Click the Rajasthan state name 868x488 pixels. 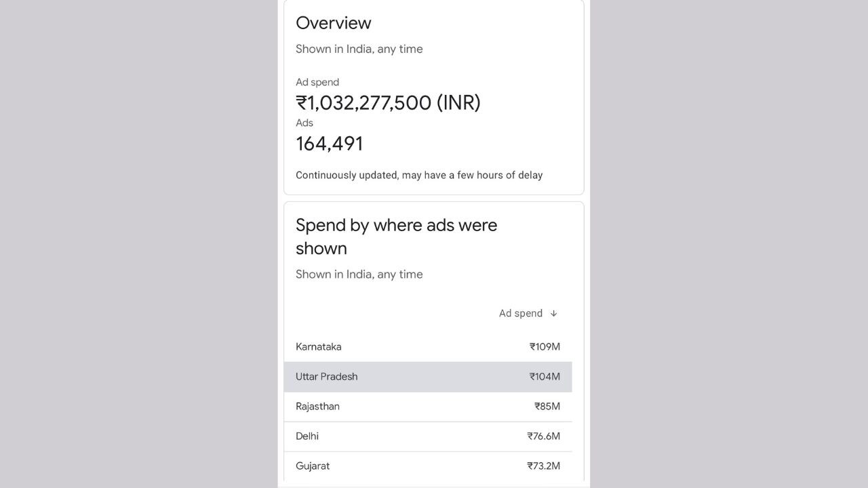[317, 406]
